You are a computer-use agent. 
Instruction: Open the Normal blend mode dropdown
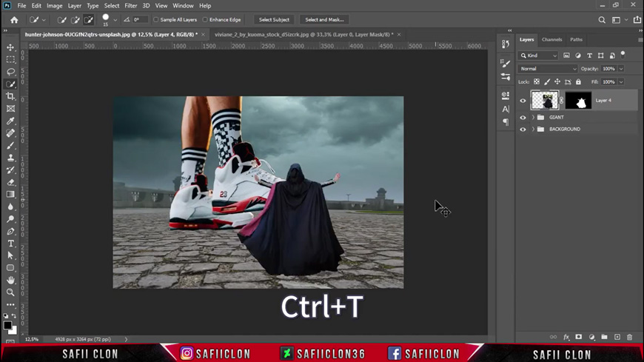pyautogui.click(x=548, y=69)
